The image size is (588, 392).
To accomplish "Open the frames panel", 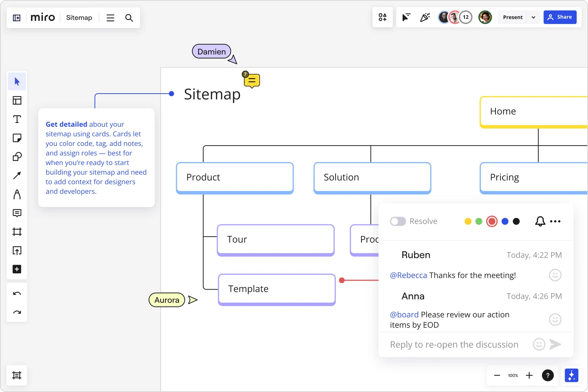I will (17, 375).
